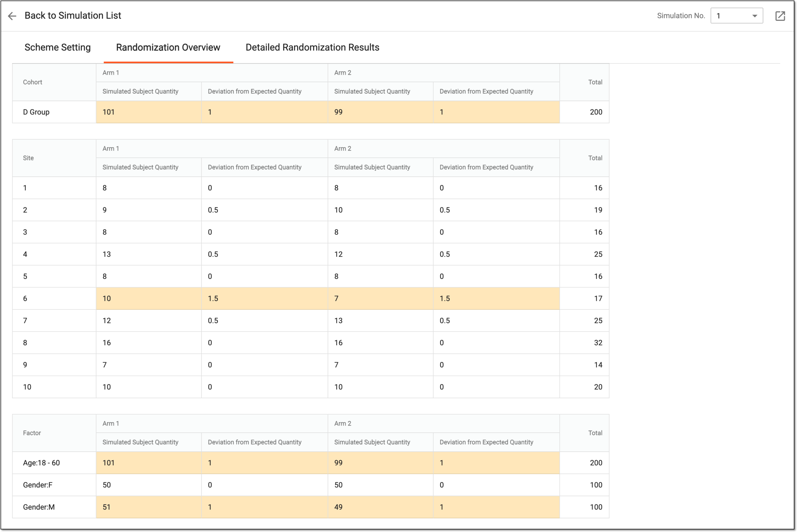This screenshot has height=532, width=797.
Task: Click Gender:M Arm 2 quantity 49
Action: coord(338,507)
